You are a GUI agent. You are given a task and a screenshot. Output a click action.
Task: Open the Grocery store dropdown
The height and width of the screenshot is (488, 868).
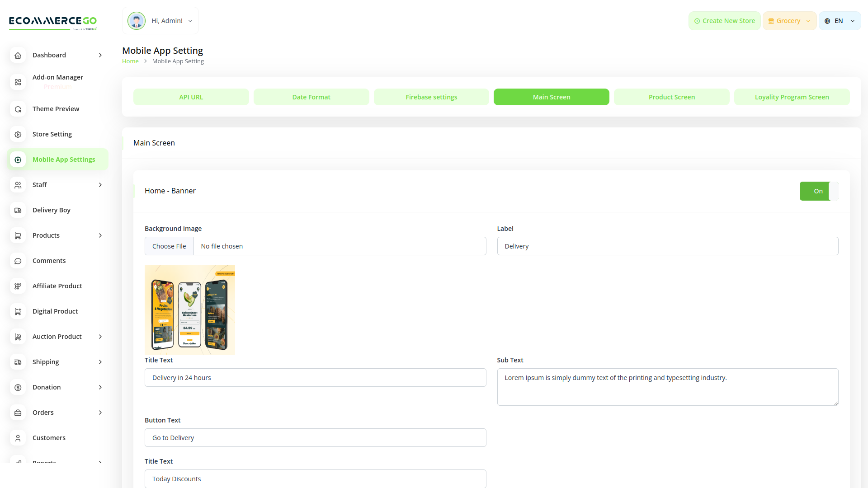pos(789,20)
